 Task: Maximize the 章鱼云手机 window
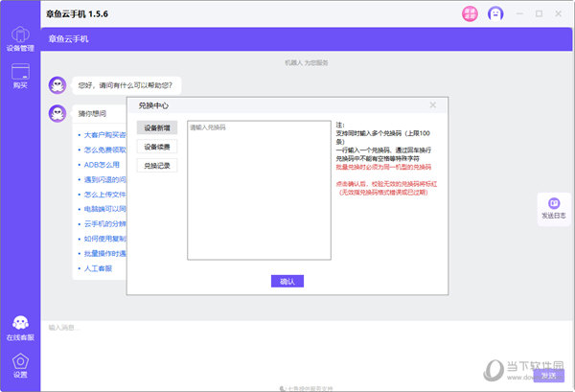(539, 14)
